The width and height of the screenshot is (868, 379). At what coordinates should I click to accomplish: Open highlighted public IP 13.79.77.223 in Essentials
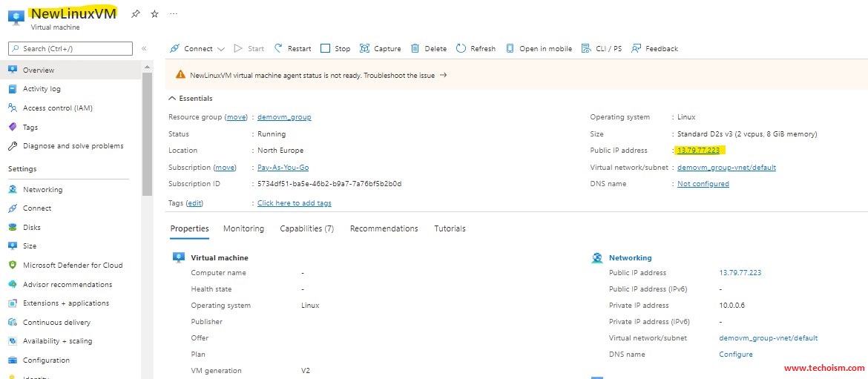click(699, 151)
